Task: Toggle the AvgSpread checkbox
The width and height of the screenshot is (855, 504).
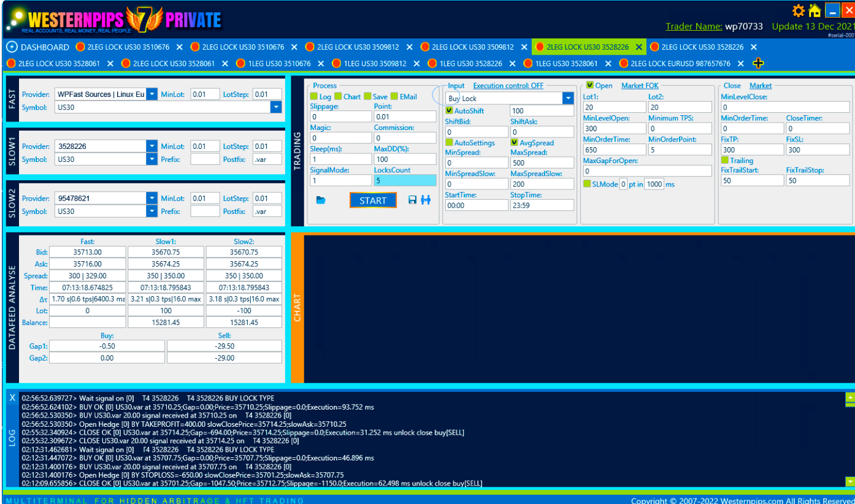Action: 515,143
